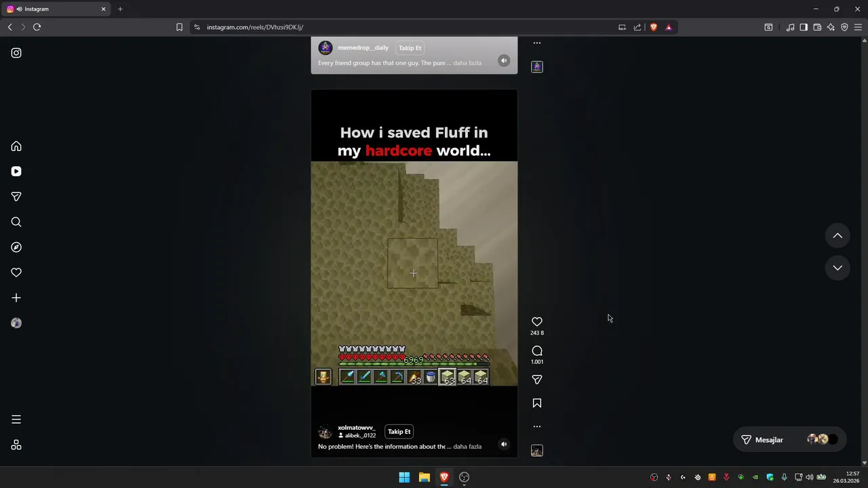Image resolution: width=868 pixels, height=488 pixels.
Task: Mute the Minecraft reel audio
Action: click(x=504, y=444)
